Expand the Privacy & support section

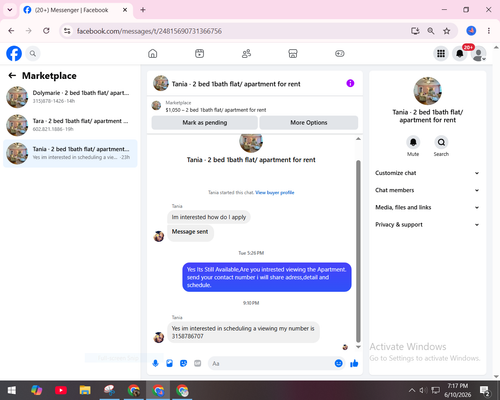(427, 225)
